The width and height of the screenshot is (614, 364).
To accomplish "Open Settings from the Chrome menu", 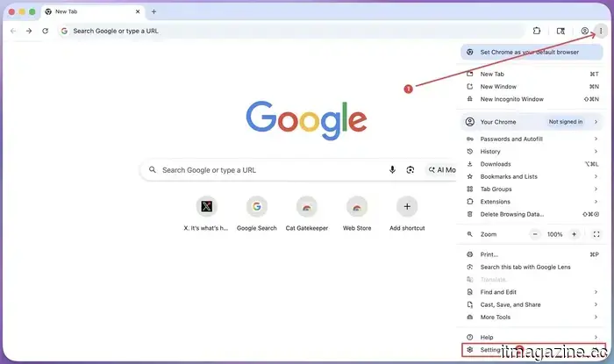I will click(533, 350).
